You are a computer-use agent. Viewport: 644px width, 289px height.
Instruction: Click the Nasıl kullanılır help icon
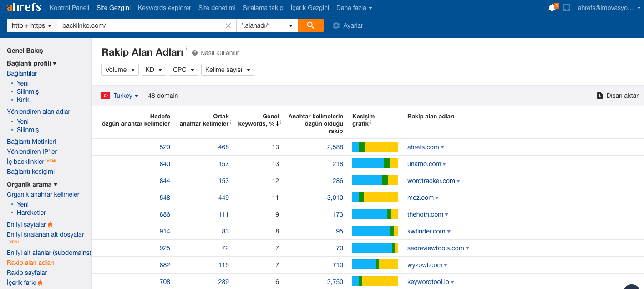195,53
